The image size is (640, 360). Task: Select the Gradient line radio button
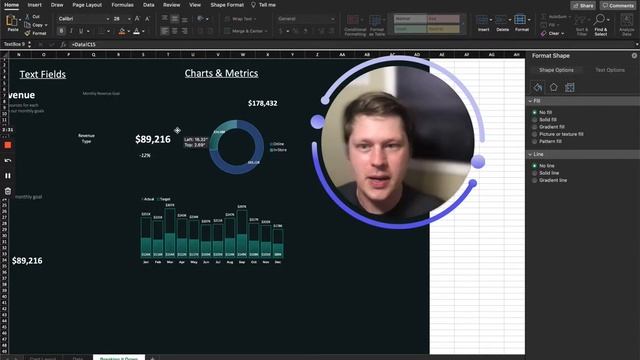pyautogui.click(x=534, y=180)
